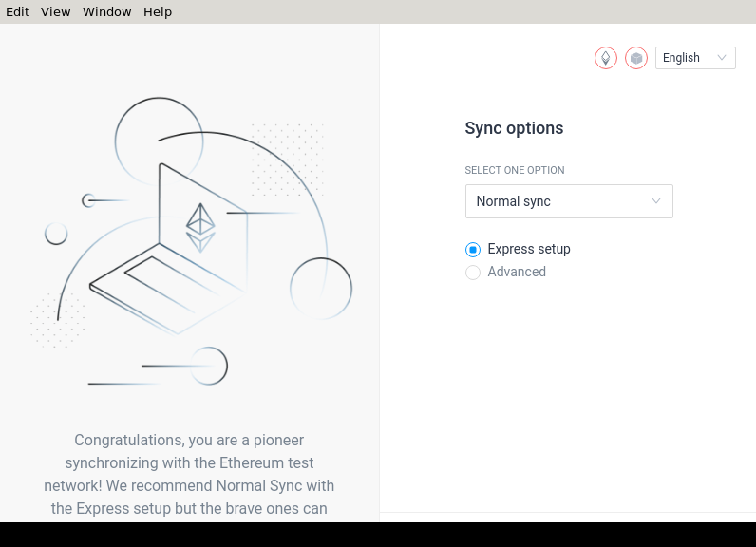This screenshot has height=547, width=756.
Task: Click the Ethereum network status icon
Action: (606, 58)
